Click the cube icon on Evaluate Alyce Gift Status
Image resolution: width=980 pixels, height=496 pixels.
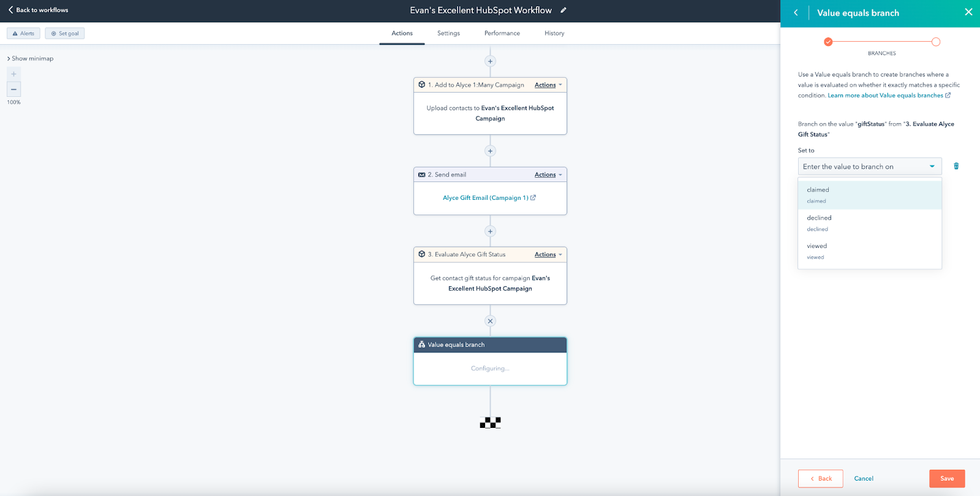coord(421,254)
